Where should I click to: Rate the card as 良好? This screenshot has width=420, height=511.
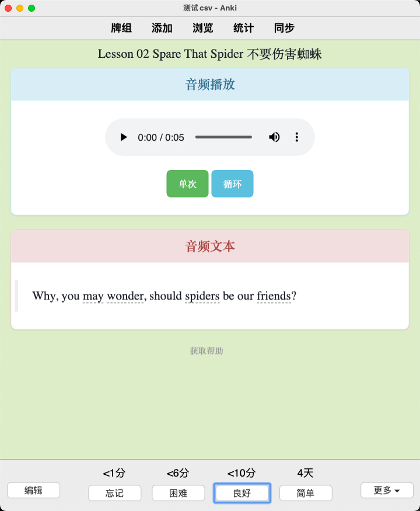click(x=242, y=493)
